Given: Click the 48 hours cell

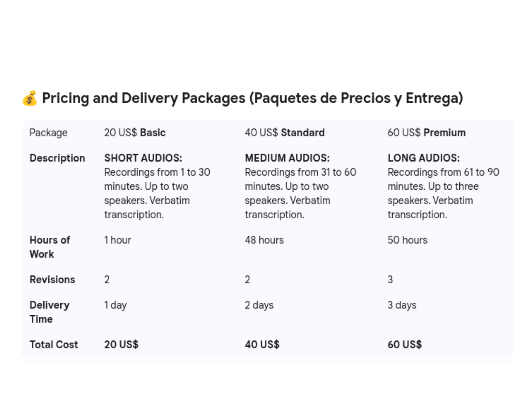Looking at the screenshot, I should [x=264, y=240].
